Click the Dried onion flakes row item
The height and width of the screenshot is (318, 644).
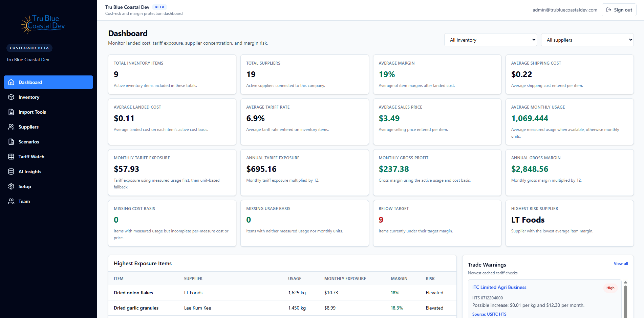pyautogui.click(x=133, y=293)
